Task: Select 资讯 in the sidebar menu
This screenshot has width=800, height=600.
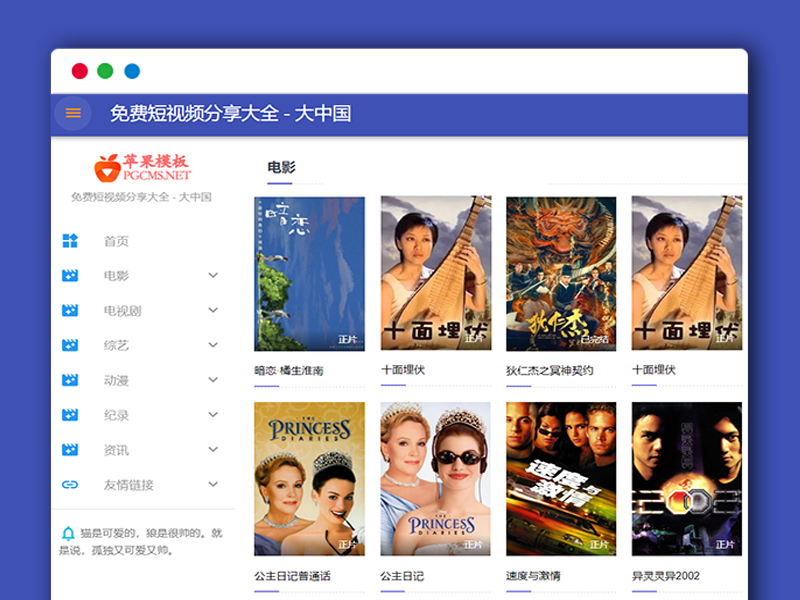Action: 116,450
